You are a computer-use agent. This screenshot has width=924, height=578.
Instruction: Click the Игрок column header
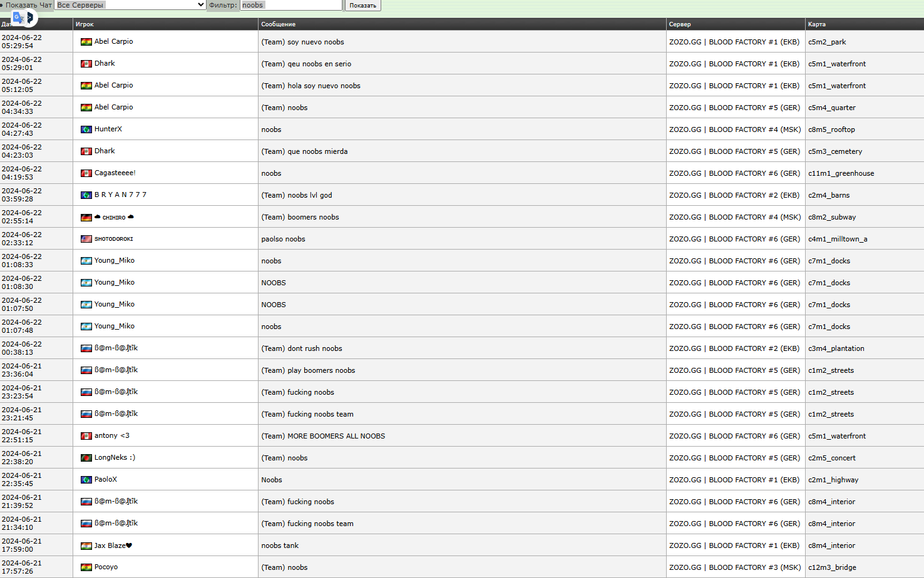[x=85, y=24]
